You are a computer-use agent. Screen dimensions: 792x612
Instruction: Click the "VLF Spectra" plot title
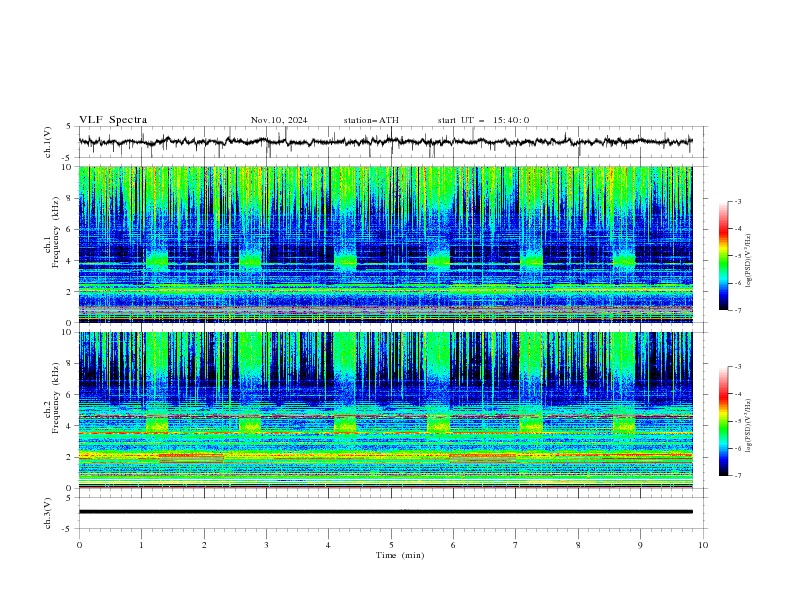coord(113,120)
